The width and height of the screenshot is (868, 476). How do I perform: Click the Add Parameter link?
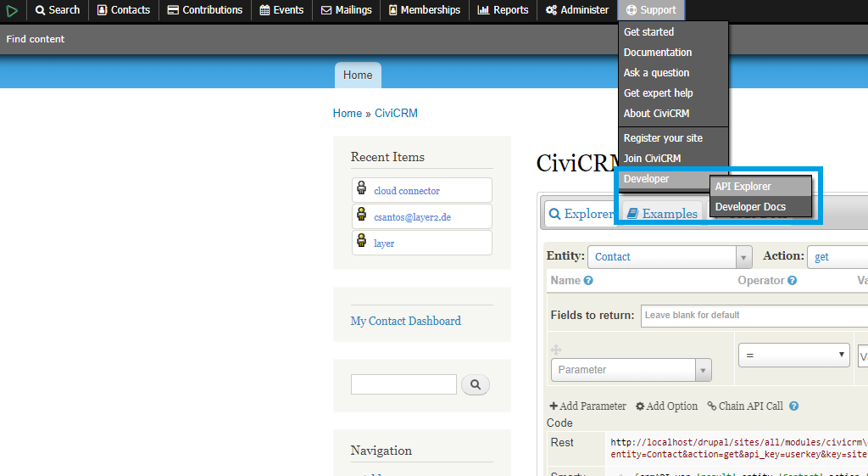[587, 406]
